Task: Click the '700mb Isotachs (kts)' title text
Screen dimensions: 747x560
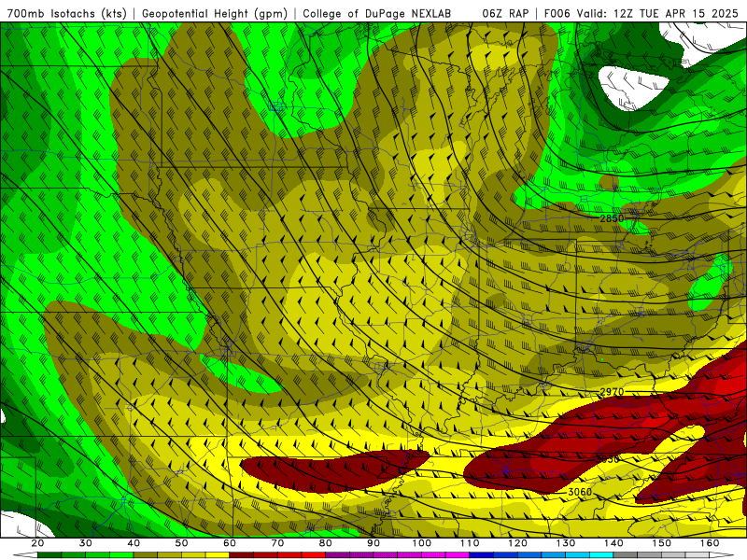Action: (x=66, y=13)
